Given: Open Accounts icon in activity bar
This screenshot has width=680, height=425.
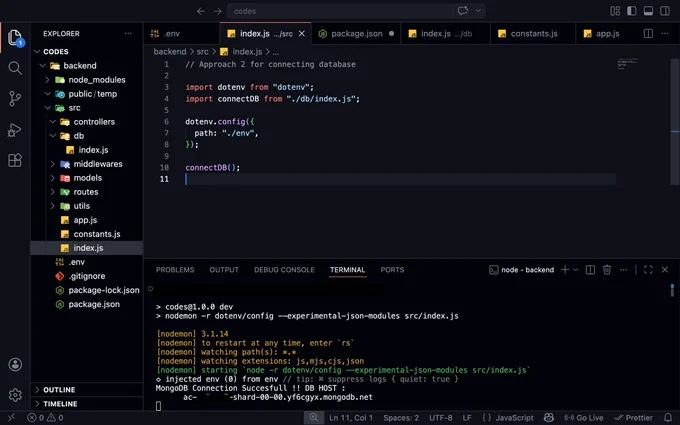Looking at the screenshot, I should (15, 364).
